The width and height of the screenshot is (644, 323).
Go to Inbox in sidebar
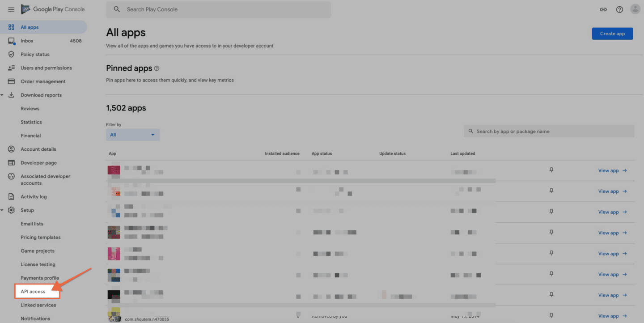[27, 41]
